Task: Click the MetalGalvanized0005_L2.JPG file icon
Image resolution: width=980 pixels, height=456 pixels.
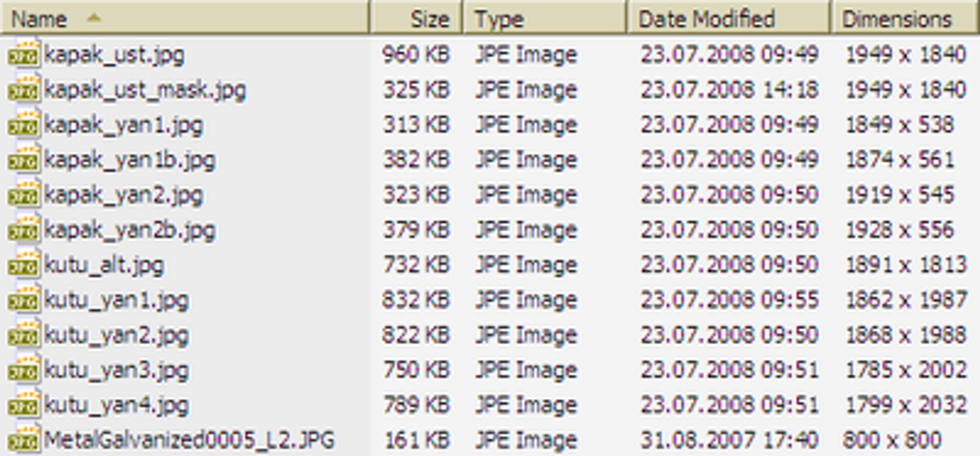Action: coord(23,440)
